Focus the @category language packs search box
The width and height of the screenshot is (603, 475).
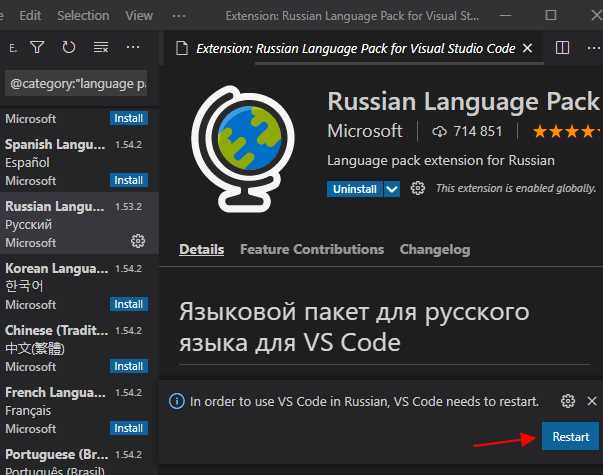coord(76,83)
